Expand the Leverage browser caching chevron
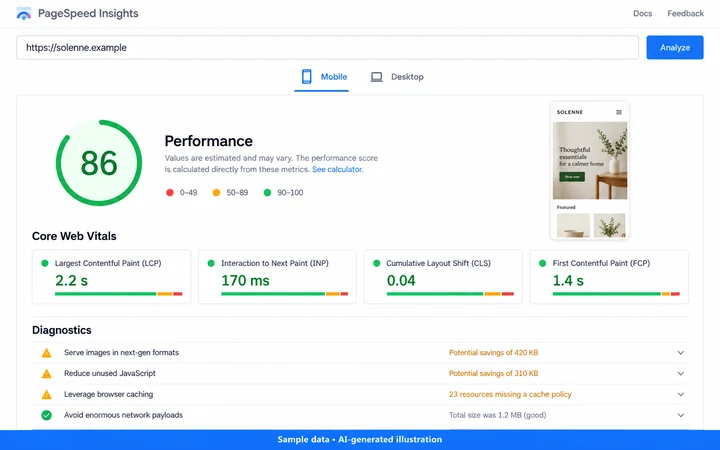The image size is (720, 450). tap(681, 394)
